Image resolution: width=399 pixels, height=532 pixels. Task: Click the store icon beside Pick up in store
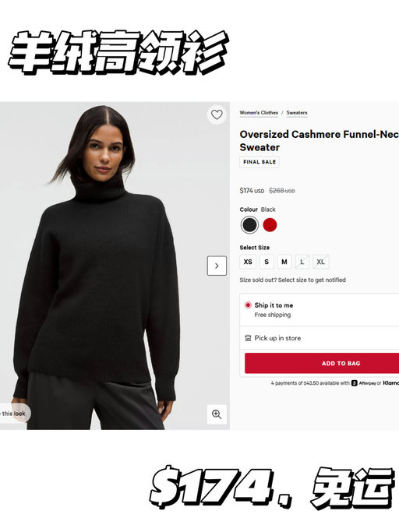coord(248,338)
